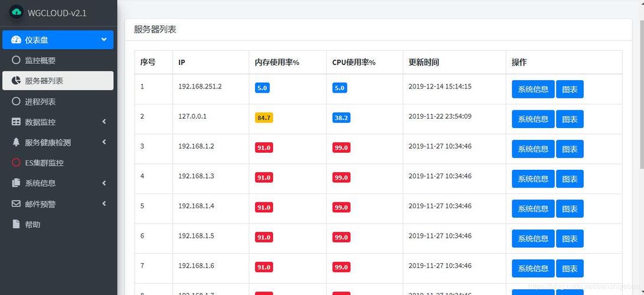
Task: Click the dashboard gauge icon beside 仪表盘
Action: coord(15,40)
